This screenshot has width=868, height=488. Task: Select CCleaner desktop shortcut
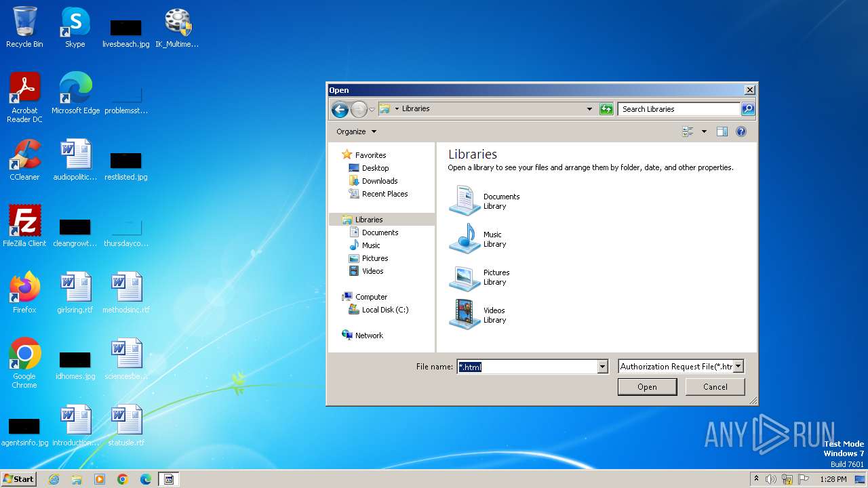click(24, 160)
